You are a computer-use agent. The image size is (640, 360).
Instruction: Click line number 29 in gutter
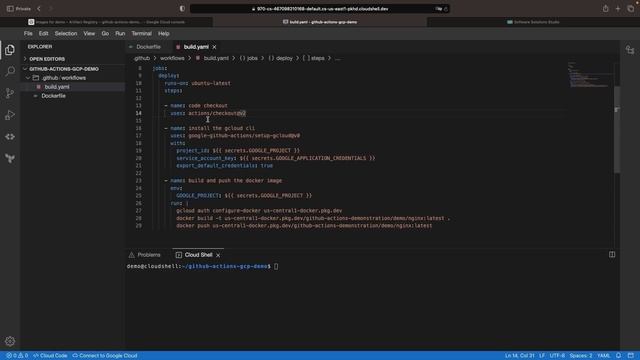click(139, 226)
